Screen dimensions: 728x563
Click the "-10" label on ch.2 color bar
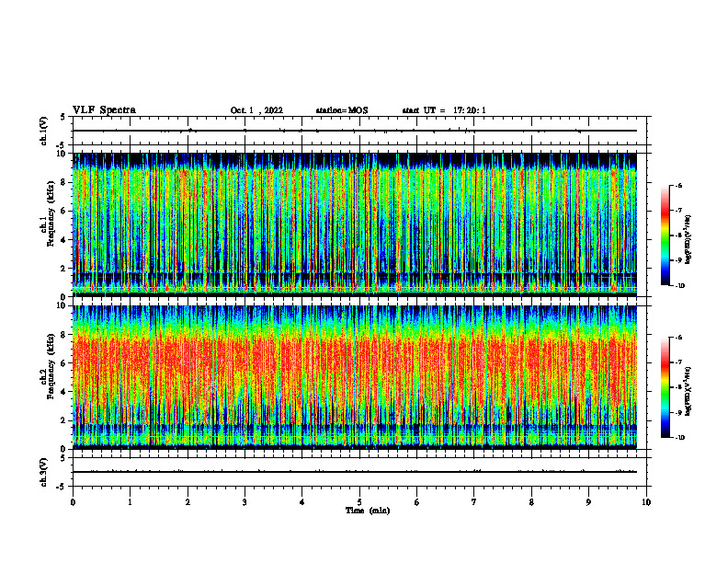pyautogui.click(x=680, y=438)
